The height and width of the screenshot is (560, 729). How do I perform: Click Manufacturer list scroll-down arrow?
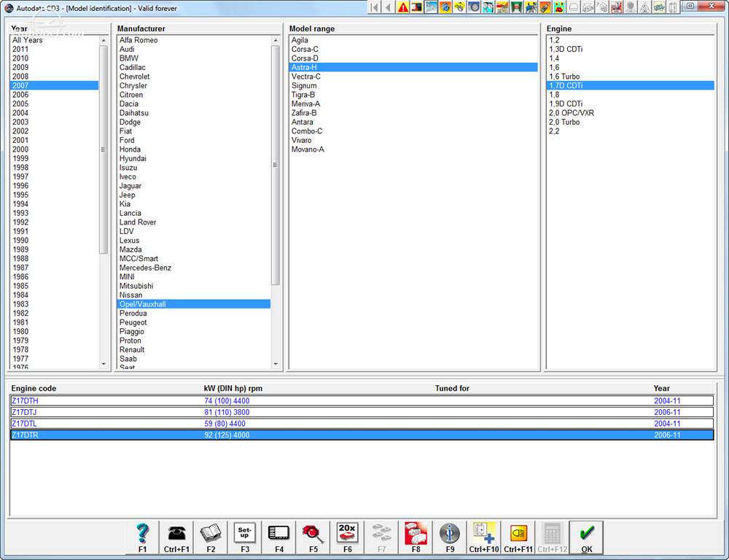tap(276, 364)
